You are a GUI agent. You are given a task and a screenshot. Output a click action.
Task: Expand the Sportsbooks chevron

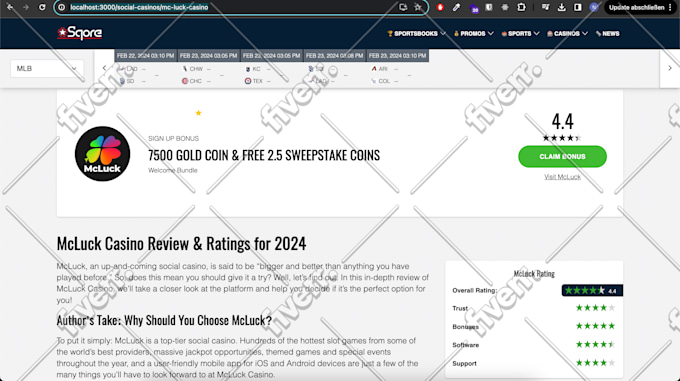pos(443,33)
